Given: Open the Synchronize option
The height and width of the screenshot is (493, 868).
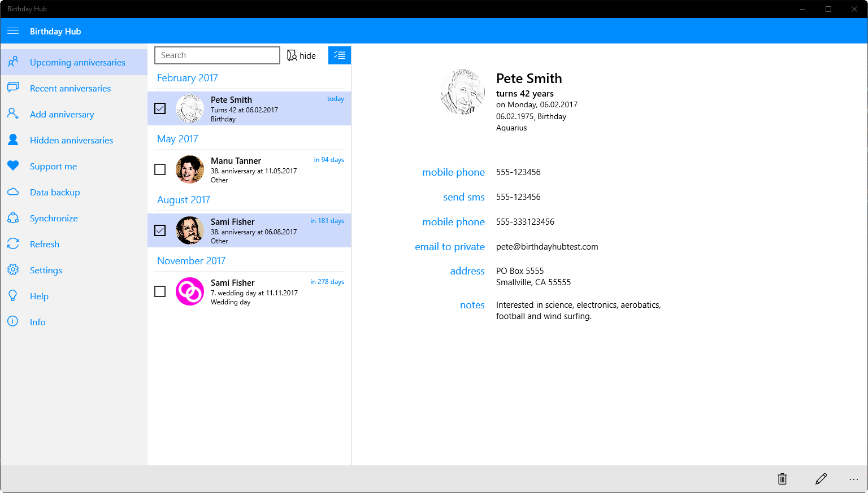Looking at the screenshot, I should 54,218.
